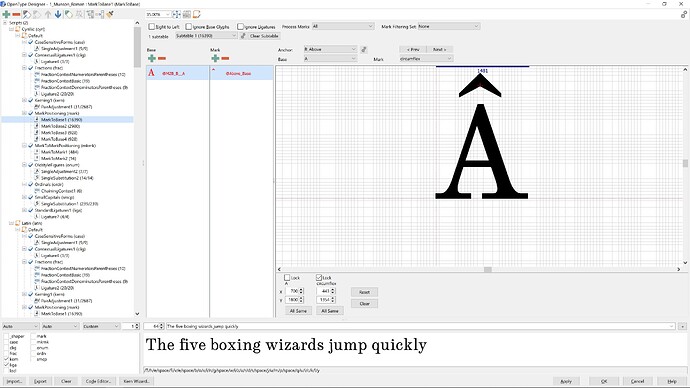Click the Import button
The image size is (690, 388).
click(x=14, y=381)
